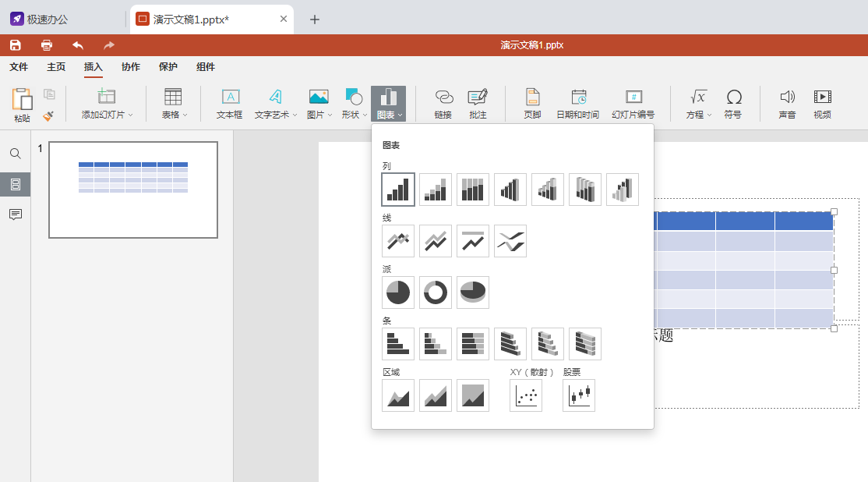Select the 3D line chart type

click(x=510, y=241)
